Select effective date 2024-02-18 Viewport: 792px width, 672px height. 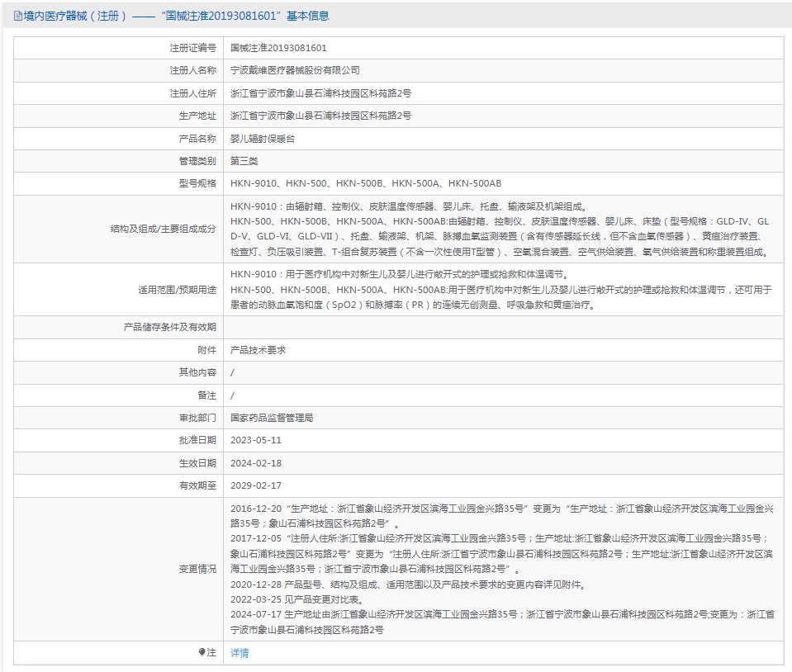pos(256,463)
